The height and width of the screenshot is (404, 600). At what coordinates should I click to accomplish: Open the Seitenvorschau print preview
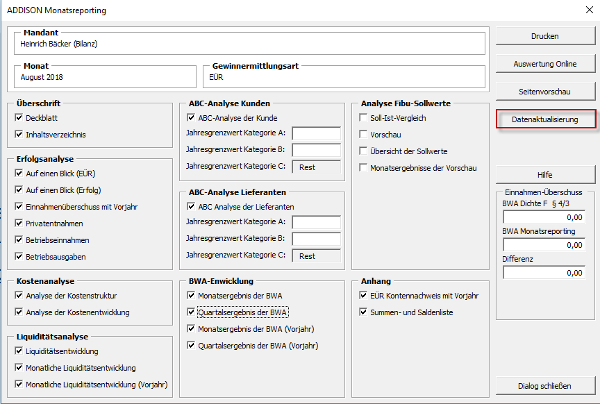click(x=545, y=92)
